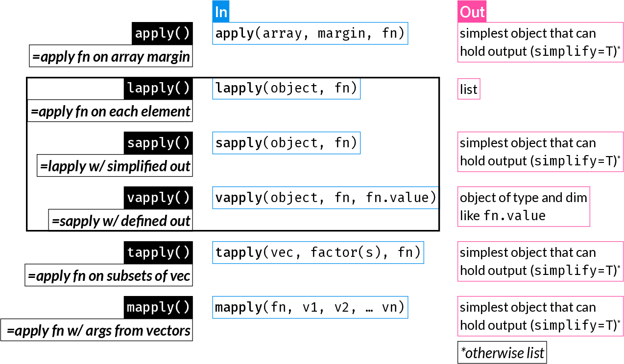Screen dimensions: 624x364
Task: Click the vapply(object, fn, fn.value) code box
Action: click(326, 198)
